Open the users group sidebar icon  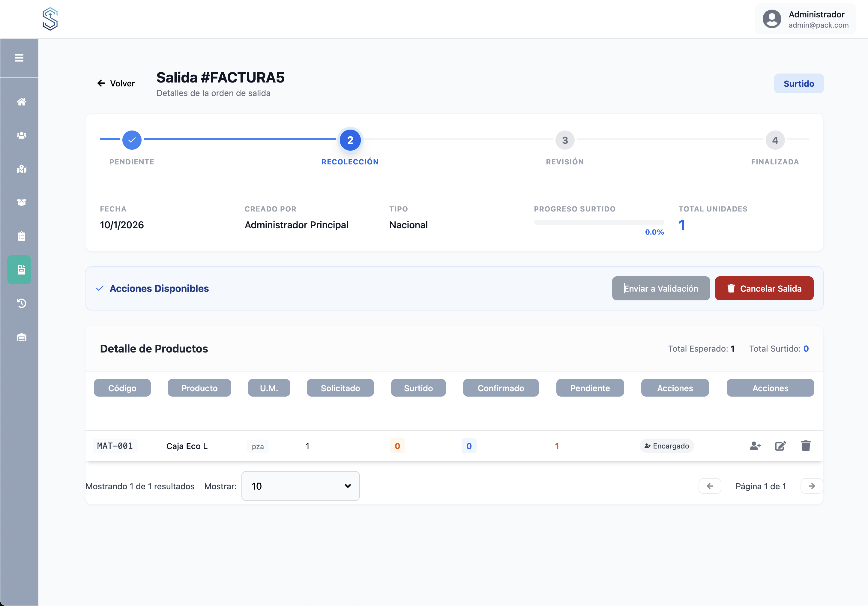22,135
